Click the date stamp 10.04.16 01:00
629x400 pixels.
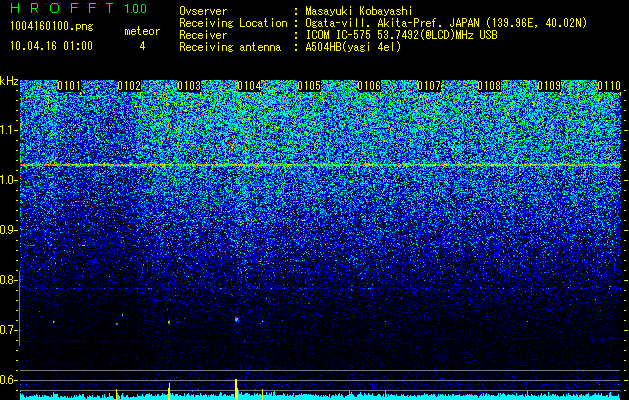51,46
